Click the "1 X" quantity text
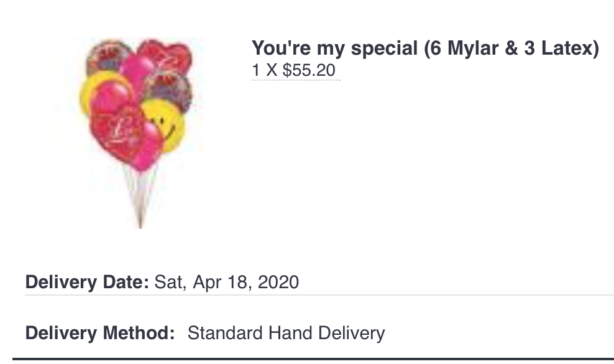 point(264,70)
